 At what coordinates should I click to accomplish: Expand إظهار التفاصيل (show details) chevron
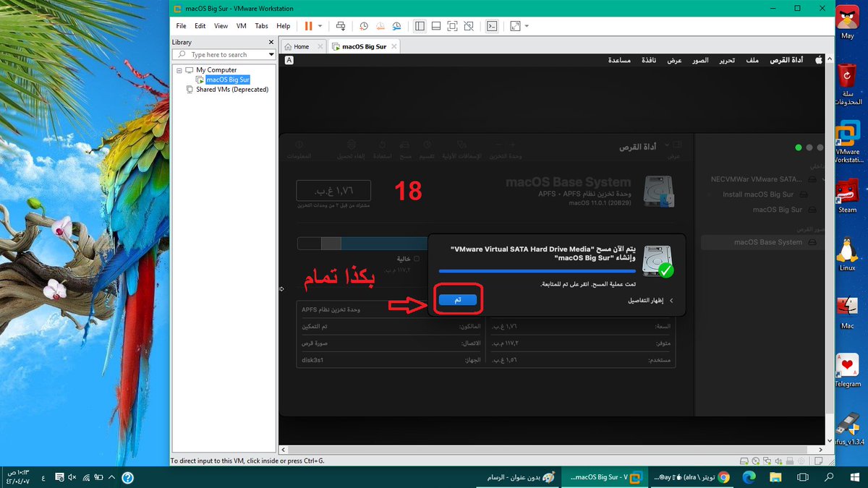tap(671, 300)
